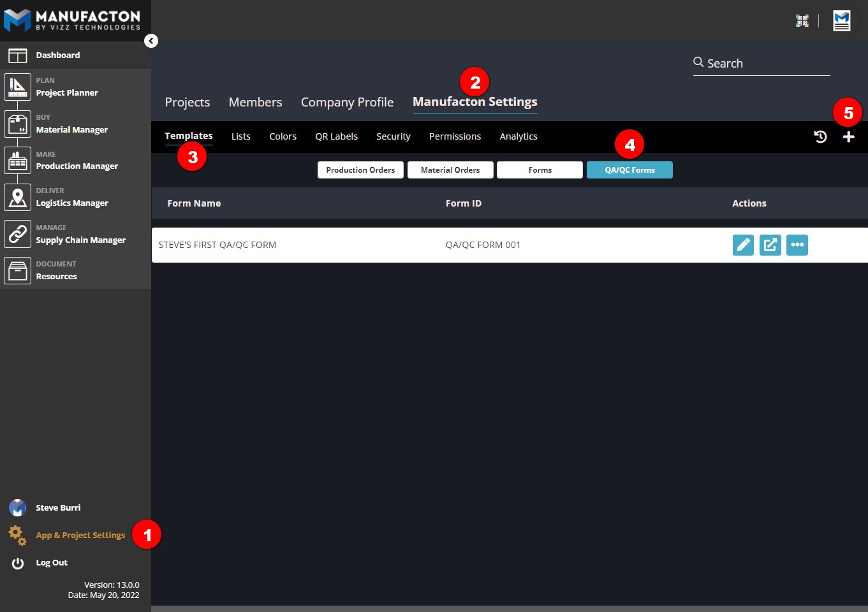Click the Supply Chain Manager link icon
Image resolution: width=868 pixels, height=612 pixels.
17,234
